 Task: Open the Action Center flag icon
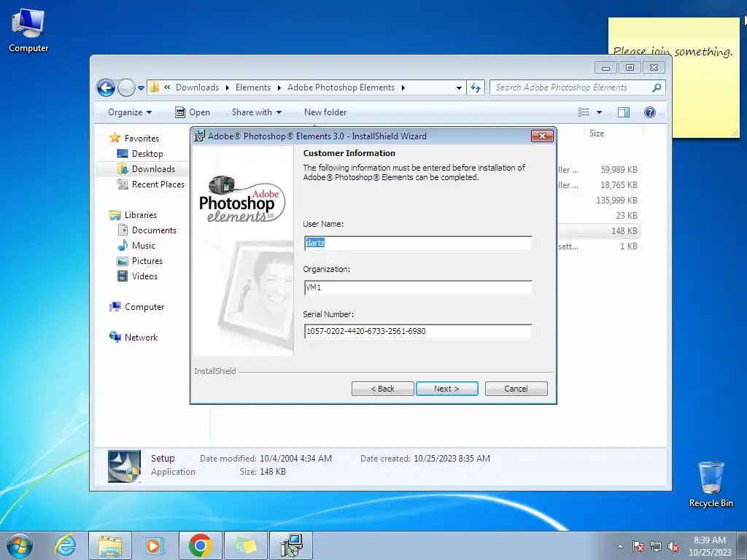click(638, 546)
